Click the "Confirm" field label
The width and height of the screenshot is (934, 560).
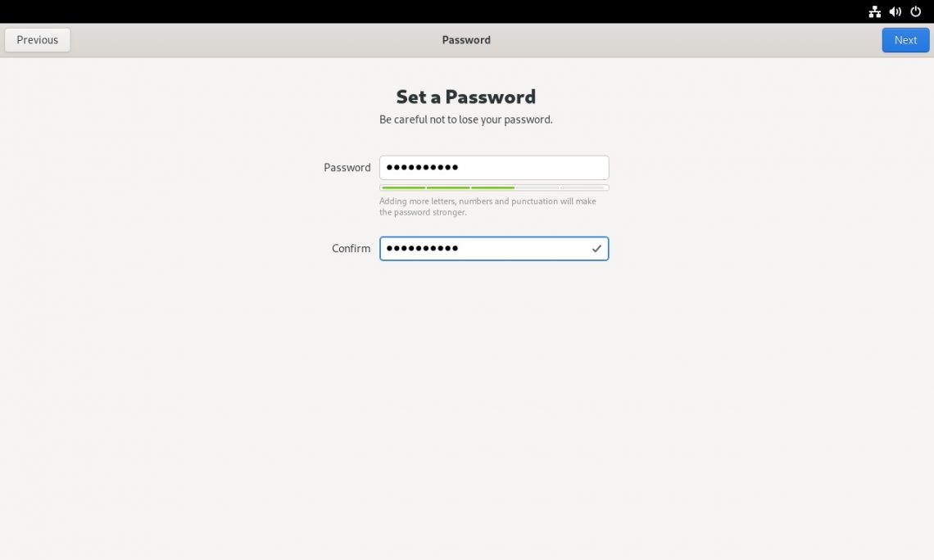(351, 249)
